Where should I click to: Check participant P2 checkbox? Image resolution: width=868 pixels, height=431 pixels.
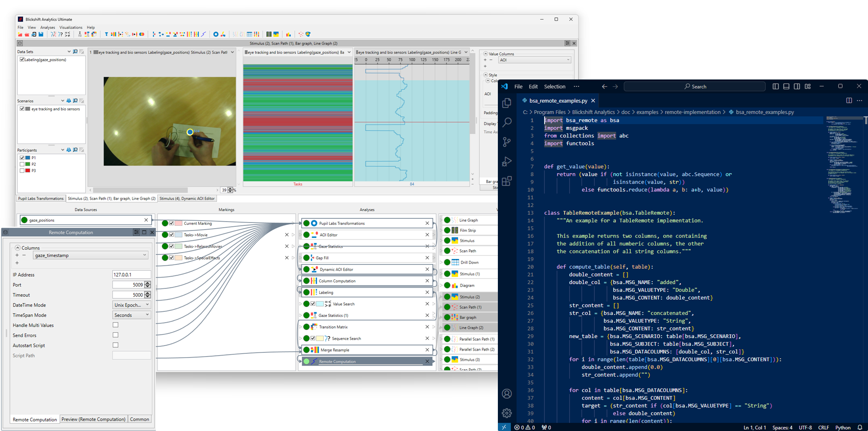pos(22,165)
